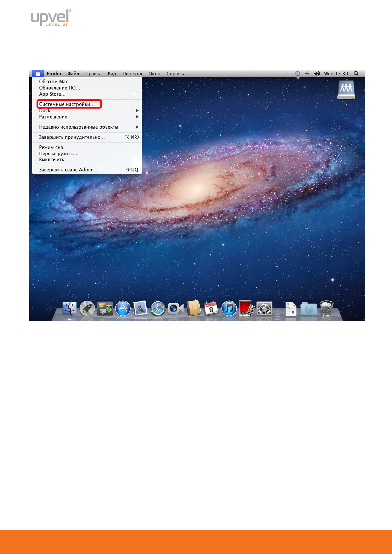Open Photo Booth from the Dock
The width and height of the screenshot is (392, 554).
[246, 308]
